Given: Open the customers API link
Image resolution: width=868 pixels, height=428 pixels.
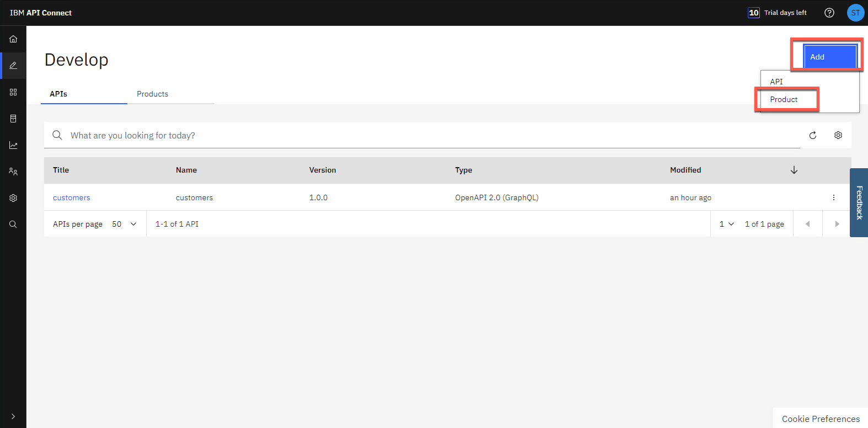Looking at the screenshot, I should [72, 197].
